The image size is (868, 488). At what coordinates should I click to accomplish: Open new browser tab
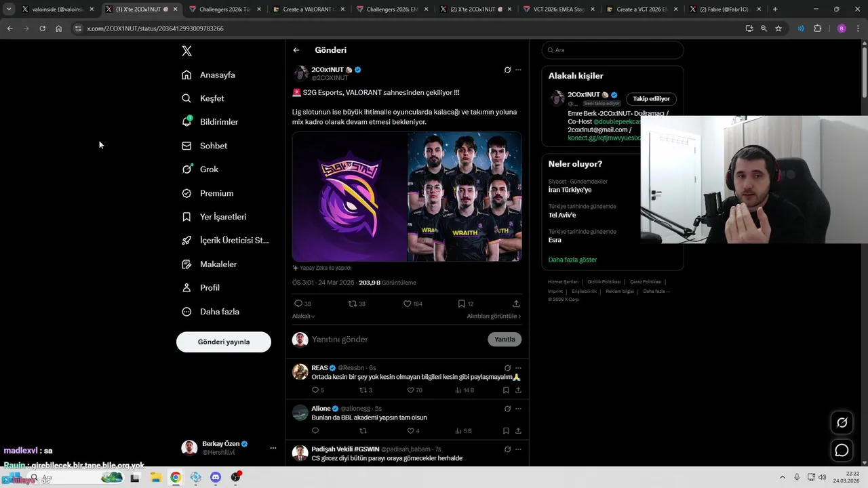click(775, 9)
